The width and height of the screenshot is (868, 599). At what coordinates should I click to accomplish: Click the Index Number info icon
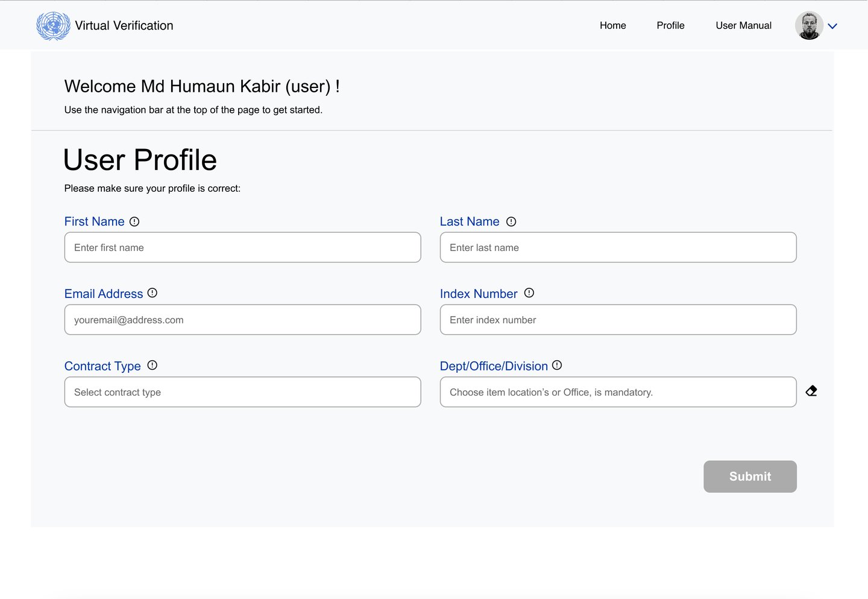tap(529, 293)
